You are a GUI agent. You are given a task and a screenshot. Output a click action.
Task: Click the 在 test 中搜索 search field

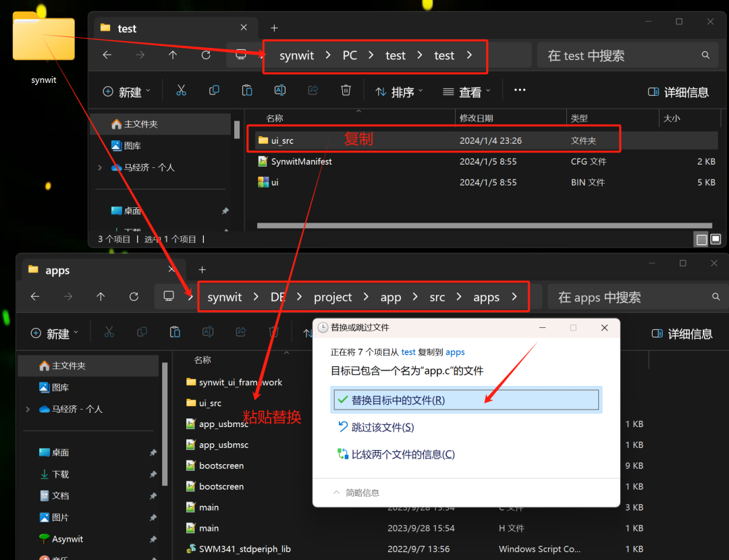click(628, 55)
